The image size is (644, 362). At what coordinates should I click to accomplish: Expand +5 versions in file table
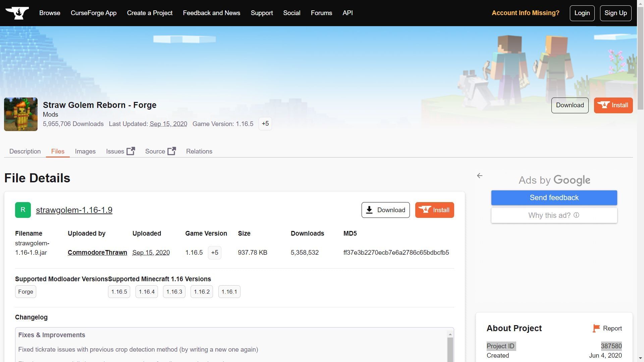coord(215,253)
